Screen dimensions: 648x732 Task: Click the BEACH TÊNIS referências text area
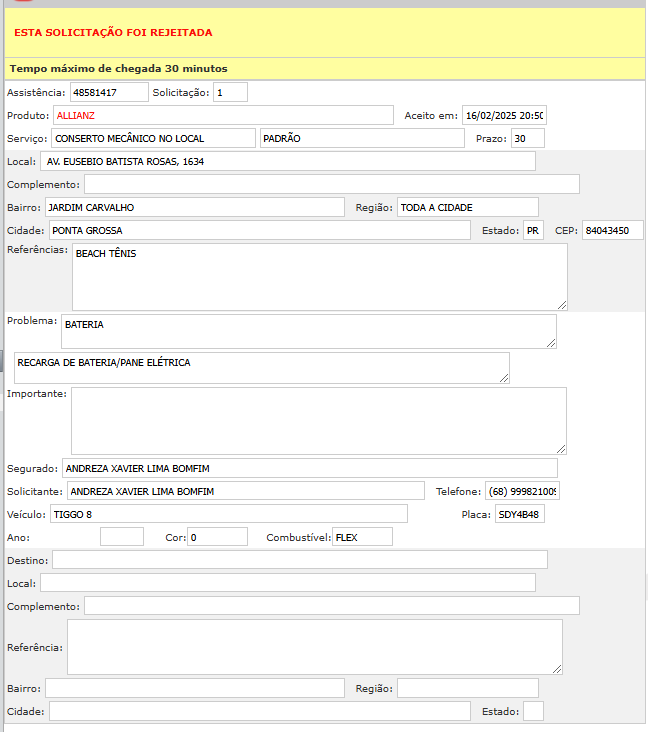click(x=319, y=276)
